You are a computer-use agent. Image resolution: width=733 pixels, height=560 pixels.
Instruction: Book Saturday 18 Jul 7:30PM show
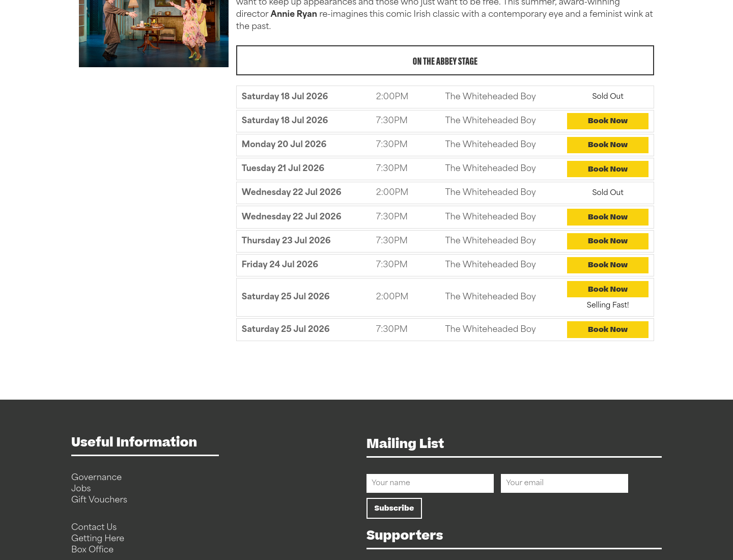click(x=607, y=121)
